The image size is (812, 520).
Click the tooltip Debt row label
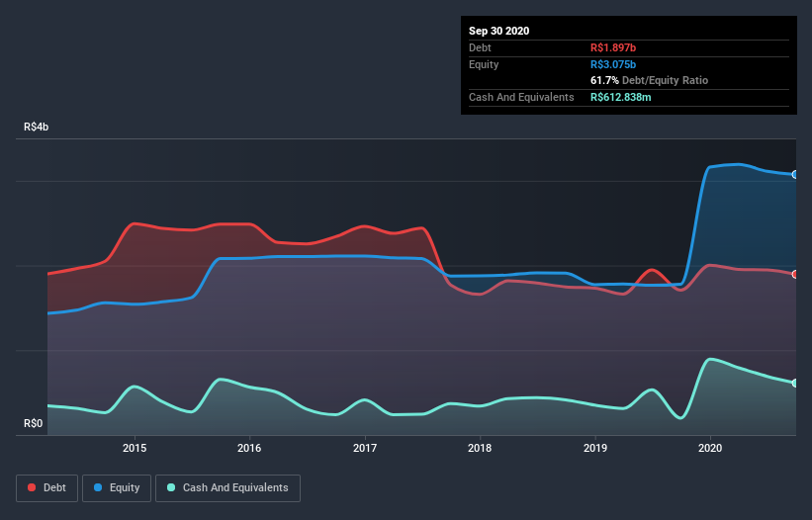480,47
